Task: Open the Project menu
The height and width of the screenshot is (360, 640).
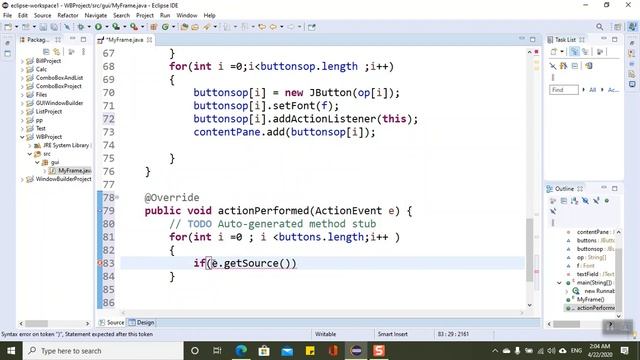Action: [x=144, y=15]
